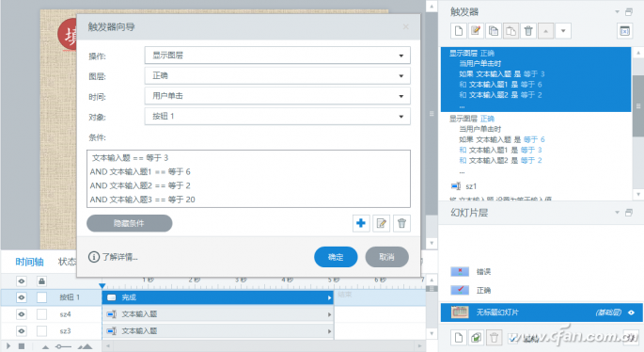Move the selected trigger up
Image resolution: width=644 pixels, height=352 pixels.
(x=545, y=31)
